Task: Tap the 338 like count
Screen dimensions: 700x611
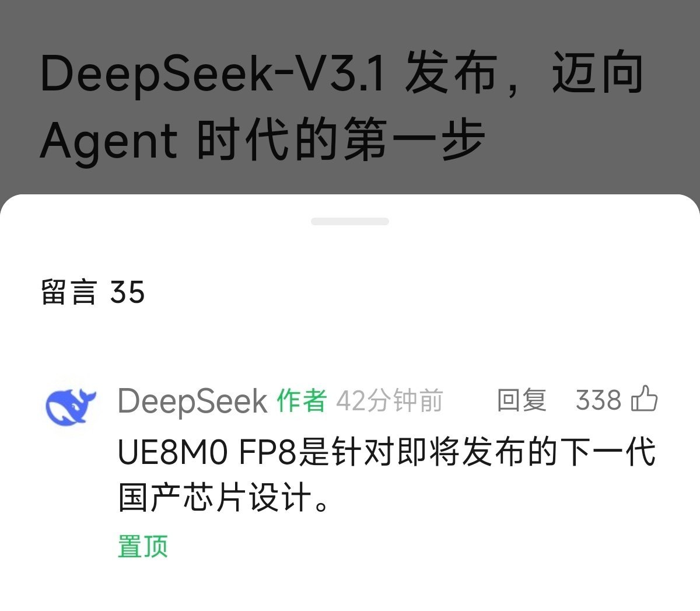Action: coord(598,400)
